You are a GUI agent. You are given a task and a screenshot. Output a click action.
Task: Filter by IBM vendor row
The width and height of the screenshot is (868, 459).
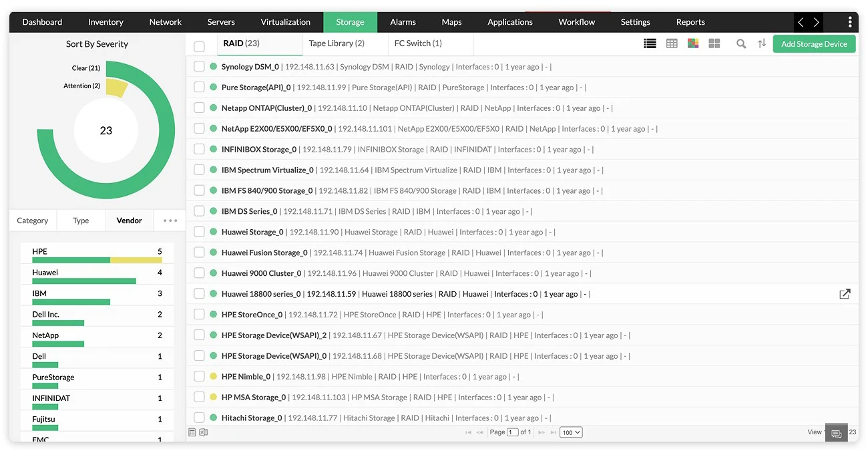97,296
